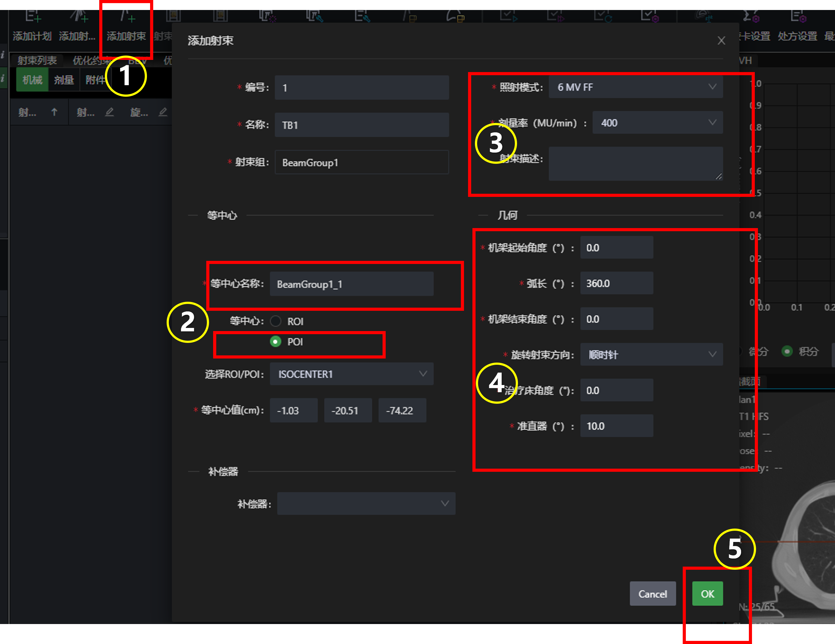835x644 pixels.
Task: Click the green OK button
Action: click(707, 593)
